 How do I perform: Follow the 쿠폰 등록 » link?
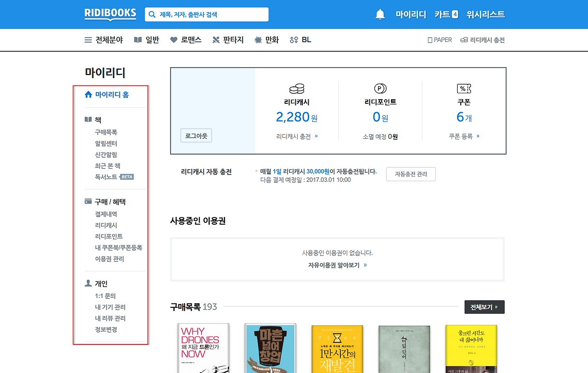[464, 136]
